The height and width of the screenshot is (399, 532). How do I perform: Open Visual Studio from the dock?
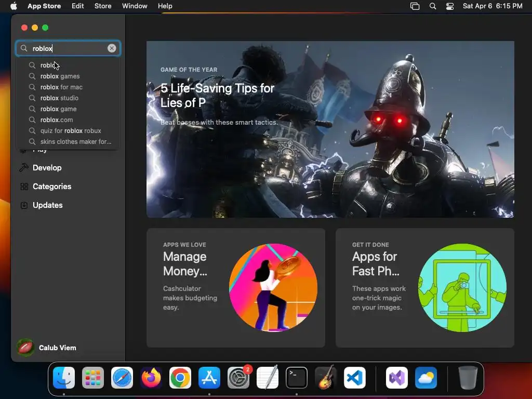pyautogui.click(x=397, y=378)
